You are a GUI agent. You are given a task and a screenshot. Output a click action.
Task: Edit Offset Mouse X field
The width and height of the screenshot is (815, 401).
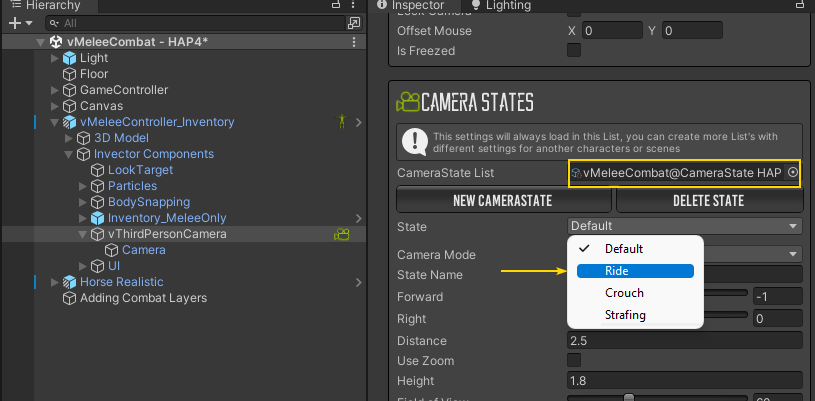pyautogui.click(x=612, y=31)
